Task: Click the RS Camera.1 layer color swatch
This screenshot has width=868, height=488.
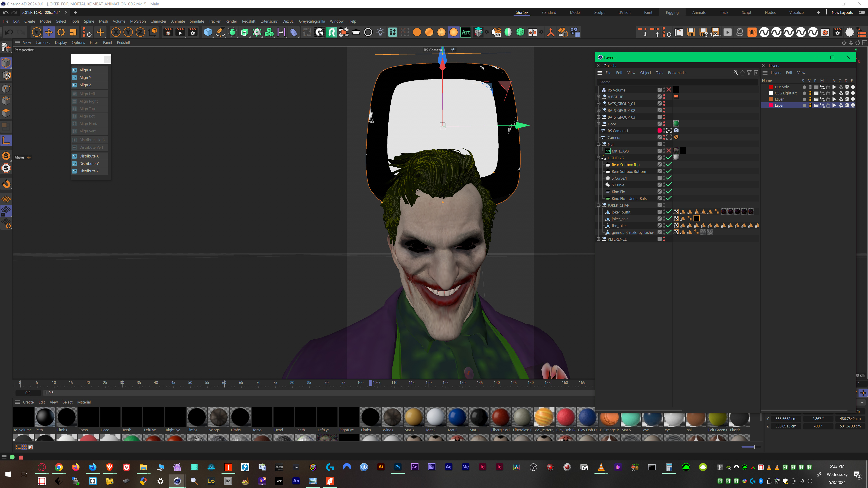Action: click(659, 131)
